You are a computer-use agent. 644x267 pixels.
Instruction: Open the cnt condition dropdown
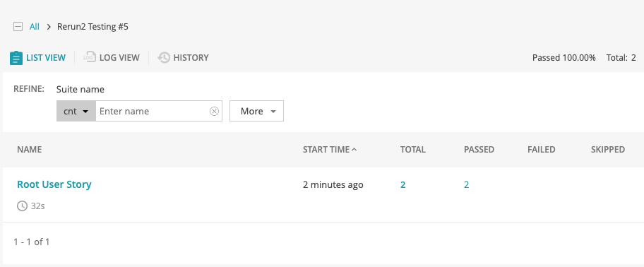76,111
